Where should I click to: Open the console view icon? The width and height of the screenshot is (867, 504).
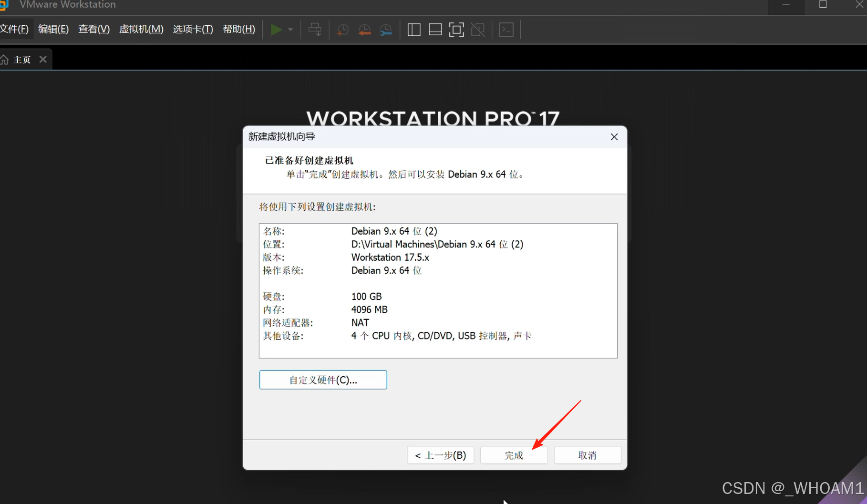pyautogui.click(x=506, y=30)
